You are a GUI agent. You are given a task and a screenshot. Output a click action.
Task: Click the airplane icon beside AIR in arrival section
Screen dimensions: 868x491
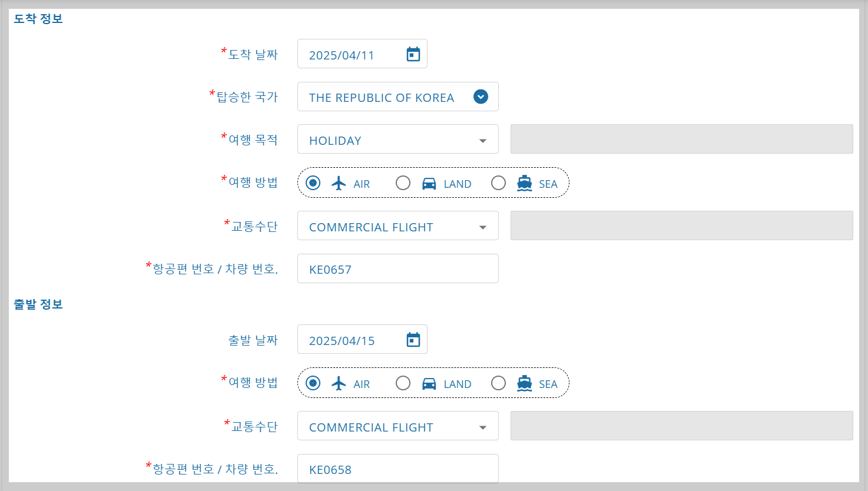(339, 183)
